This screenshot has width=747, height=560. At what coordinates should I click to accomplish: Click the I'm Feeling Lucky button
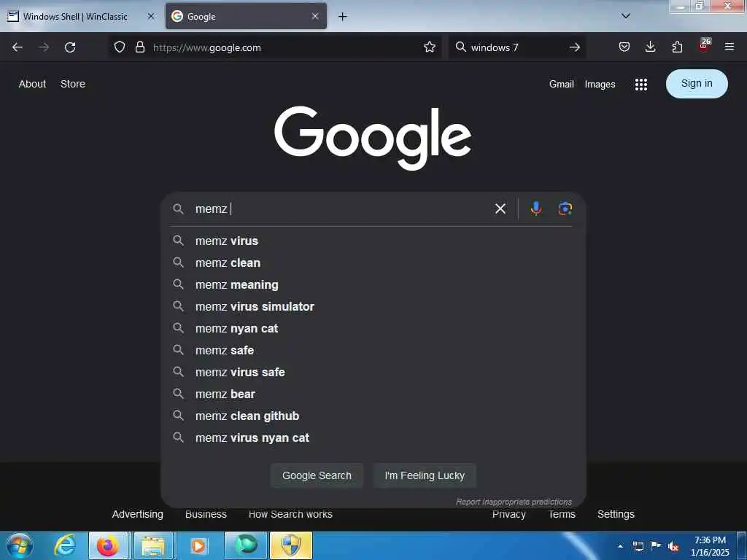[x=425, y=475]
